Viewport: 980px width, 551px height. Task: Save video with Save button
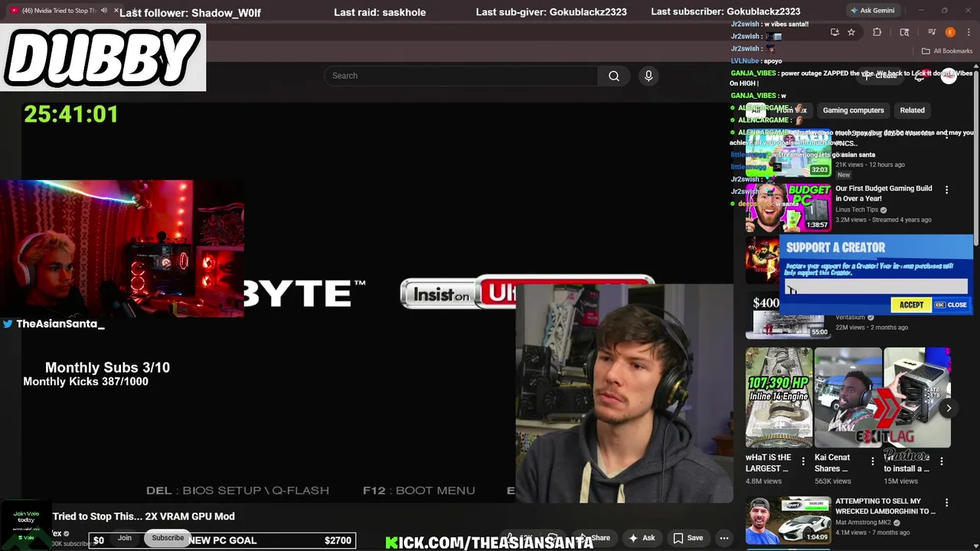tap(688, 538)
